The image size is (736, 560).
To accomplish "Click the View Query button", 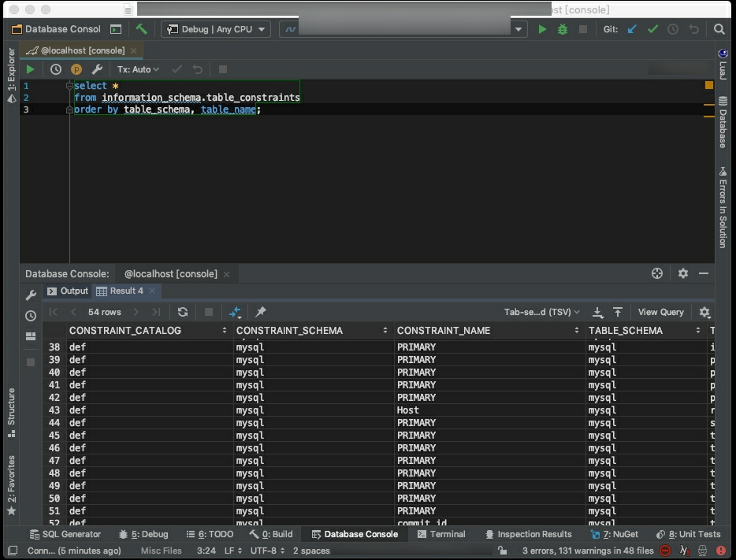I will pos(661,312).
